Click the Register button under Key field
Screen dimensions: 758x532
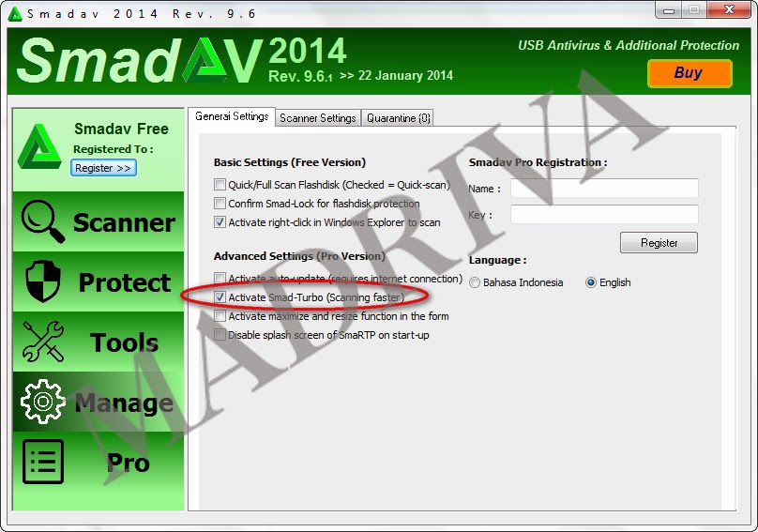coord(659,243)
